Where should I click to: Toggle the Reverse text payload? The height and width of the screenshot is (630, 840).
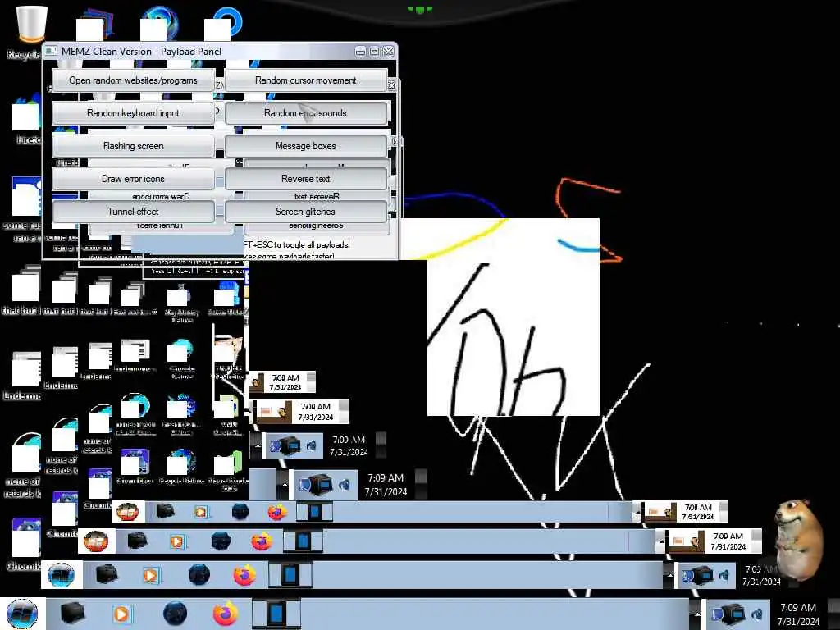(305, 178)
